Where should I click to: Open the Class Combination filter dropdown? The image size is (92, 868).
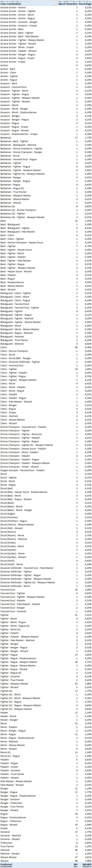(55, 4)
